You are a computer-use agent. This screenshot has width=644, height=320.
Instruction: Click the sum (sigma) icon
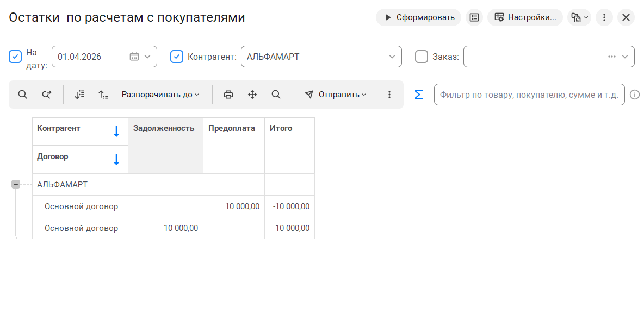pyautogui.click(x=418, y=95)
